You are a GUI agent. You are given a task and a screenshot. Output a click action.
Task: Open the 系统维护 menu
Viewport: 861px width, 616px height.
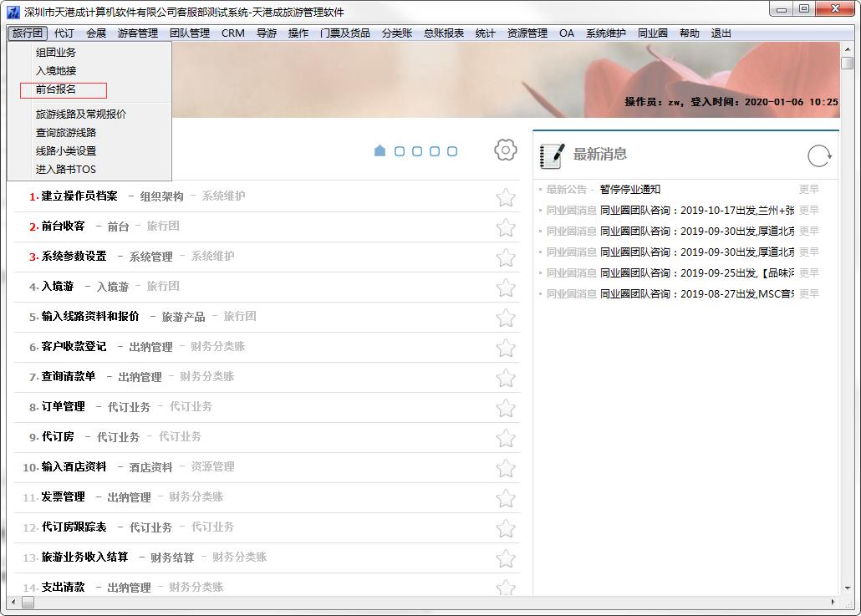point(605,33)
